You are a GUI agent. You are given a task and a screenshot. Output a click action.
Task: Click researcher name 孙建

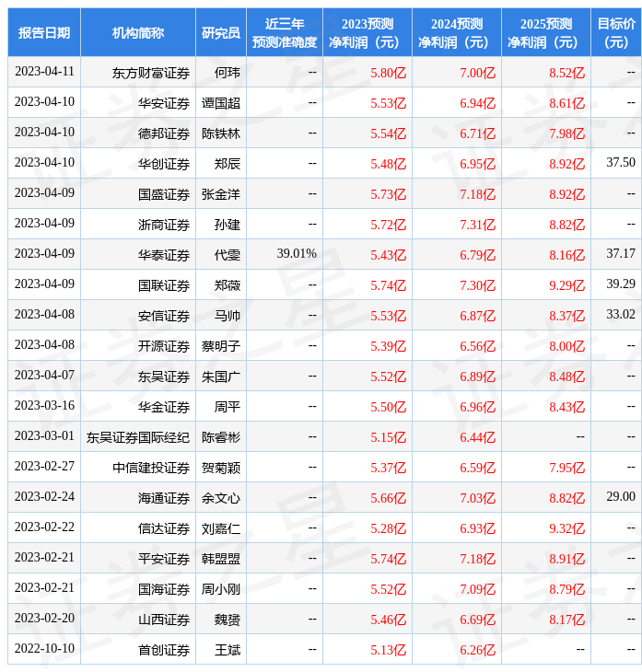[x=228, y=225]
